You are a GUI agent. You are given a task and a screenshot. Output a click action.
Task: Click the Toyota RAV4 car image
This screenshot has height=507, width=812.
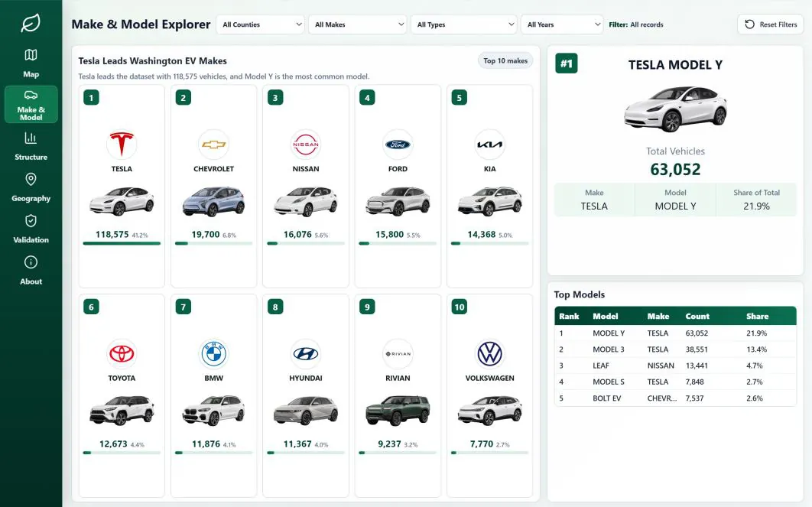pos(121,411)
